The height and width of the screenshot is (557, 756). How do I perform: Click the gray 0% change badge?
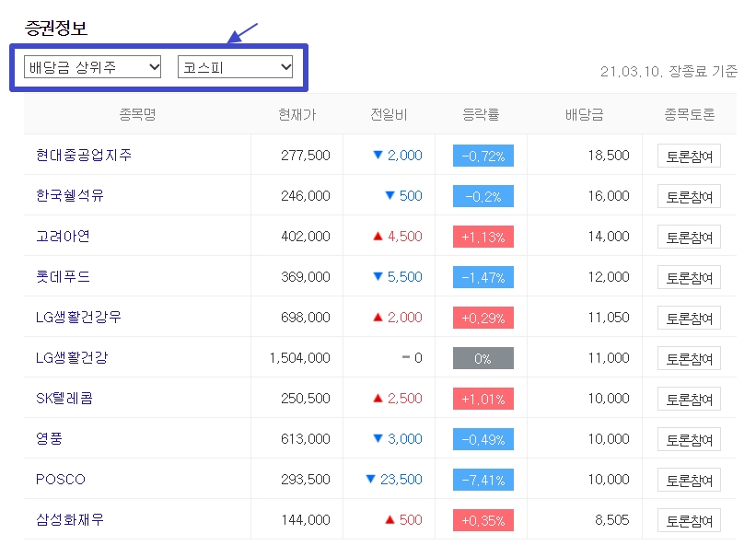(x=483, y=358)
